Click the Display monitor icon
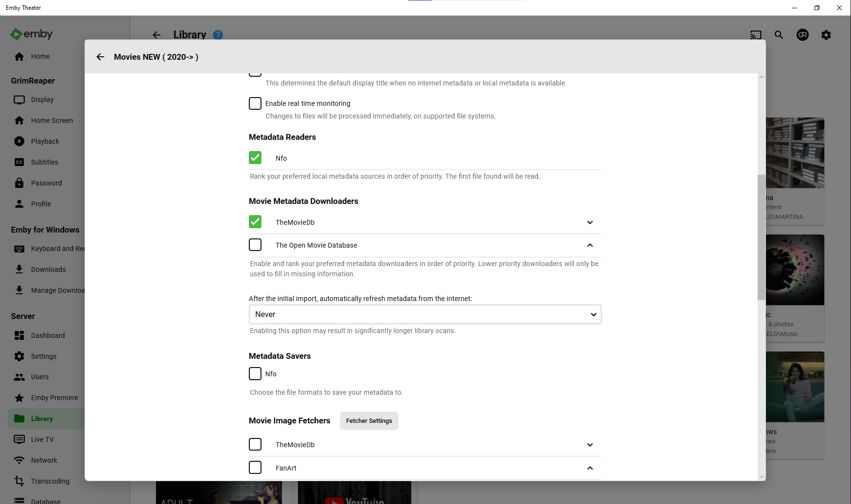 pyautogui.click(x=19, y=100)
